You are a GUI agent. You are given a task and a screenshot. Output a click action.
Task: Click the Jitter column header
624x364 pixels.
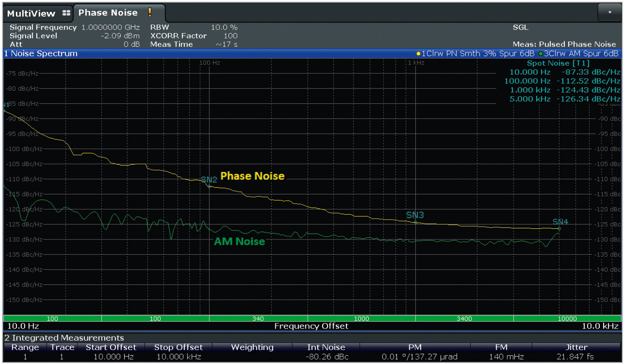[577, 347]
